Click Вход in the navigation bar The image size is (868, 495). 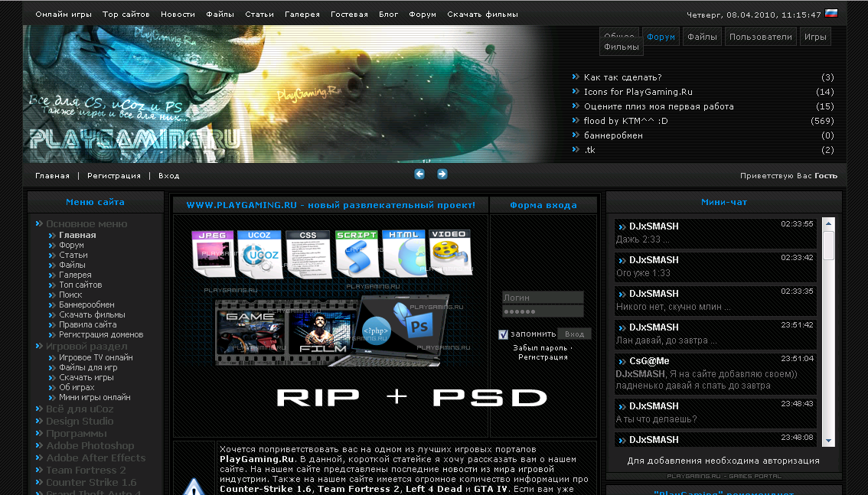click(x=169, y=176)
